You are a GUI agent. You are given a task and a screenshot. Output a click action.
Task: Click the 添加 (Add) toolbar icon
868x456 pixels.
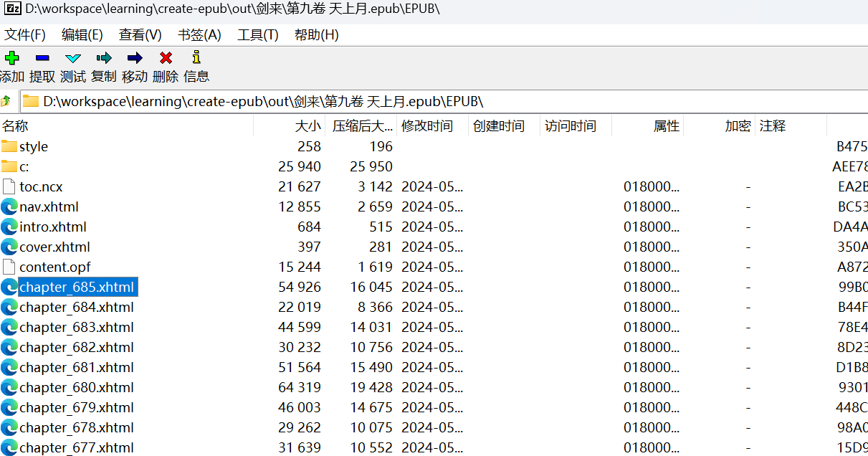(12, 59)
